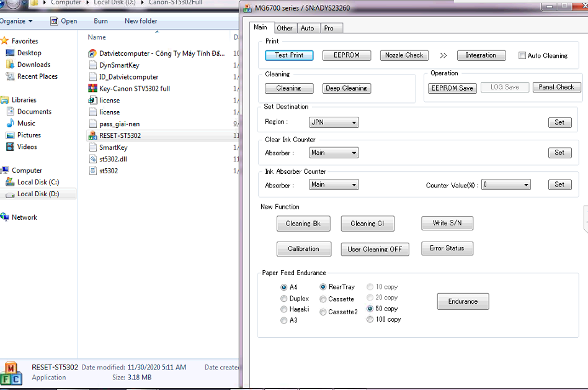Select the st5302.dll file icon
The image size is (588, 390).
point(92,159)
